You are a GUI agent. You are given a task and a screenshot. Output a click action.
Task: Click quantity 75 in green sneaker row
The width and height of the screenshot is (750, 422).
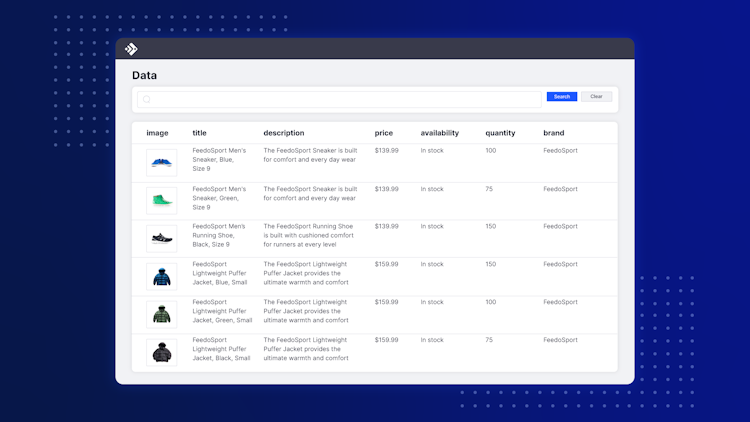[489, 189]
